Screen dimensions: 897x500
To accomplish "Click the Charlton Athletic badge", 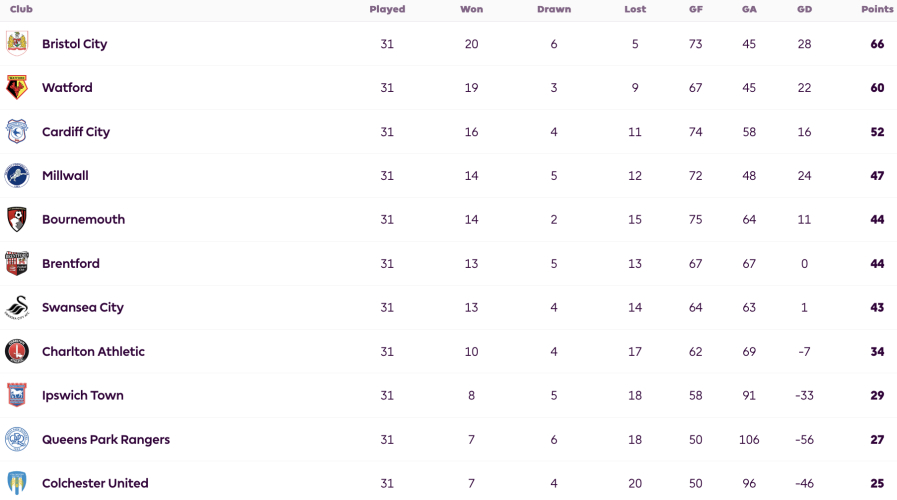I will tap(17, 351).
